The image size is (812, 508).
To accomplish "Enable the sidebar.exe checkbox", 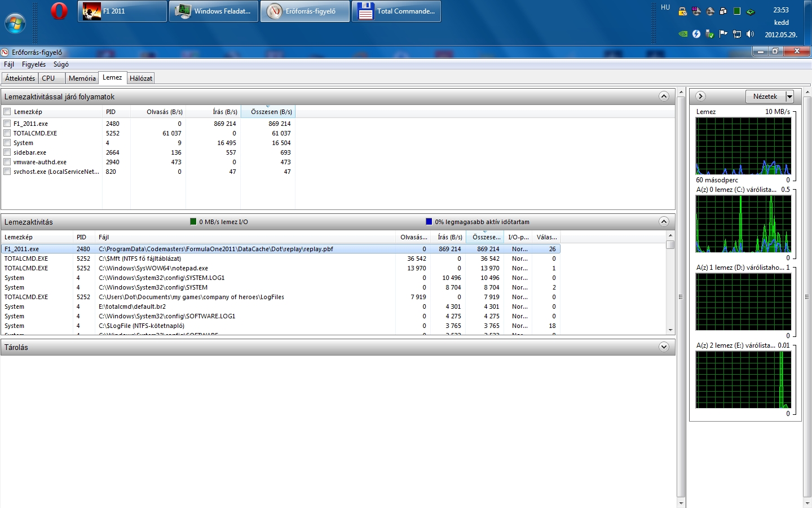I will (x=7, y=152).
